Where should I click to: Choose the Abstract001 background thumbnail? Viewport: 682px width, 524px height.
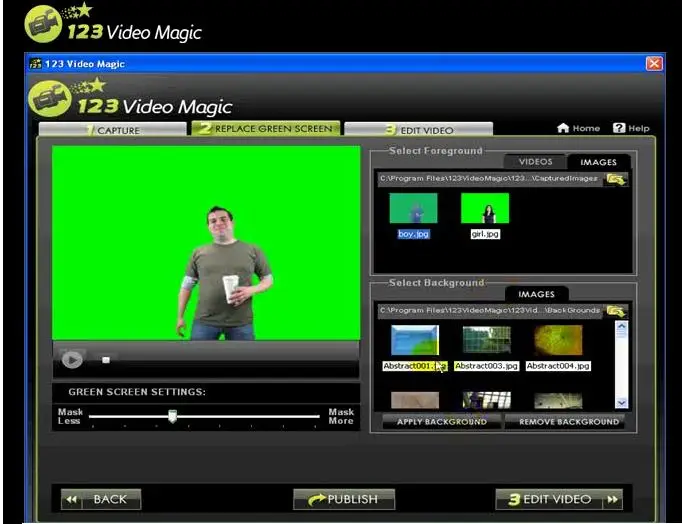[415, 340]
